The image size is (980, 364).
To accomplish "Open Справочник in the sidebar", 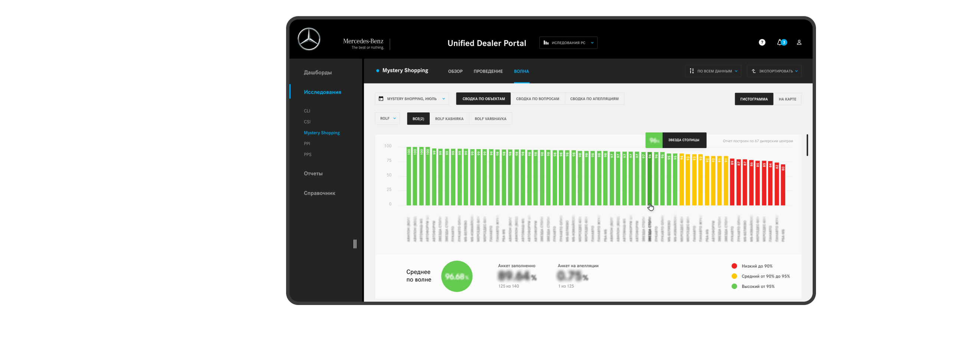I will (x=319, y=193).
